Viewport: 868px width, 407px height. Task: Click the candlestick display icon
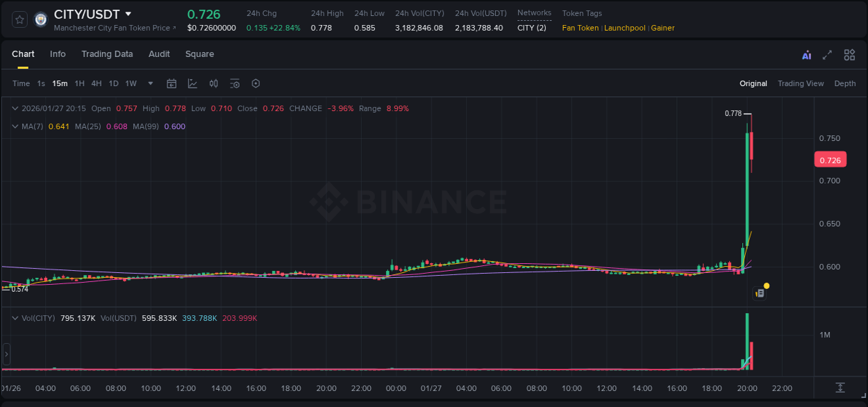(213, 83)
